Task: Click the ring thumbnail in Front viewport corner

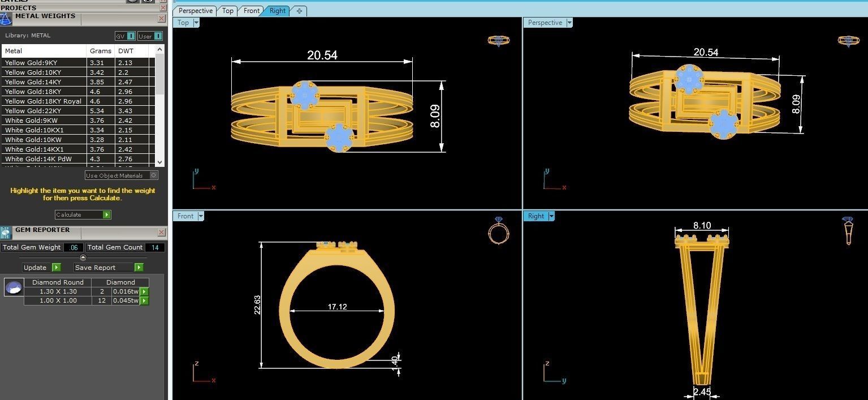Action: pyautogui.click(x=498, y=231)
